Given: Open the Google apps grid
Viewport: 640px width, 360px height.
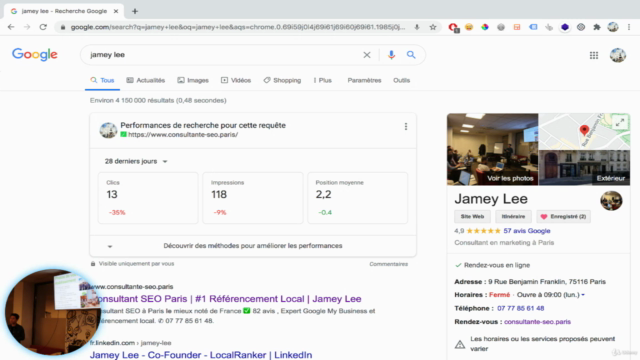Looking at the screenshot, I should pos(594,55).
